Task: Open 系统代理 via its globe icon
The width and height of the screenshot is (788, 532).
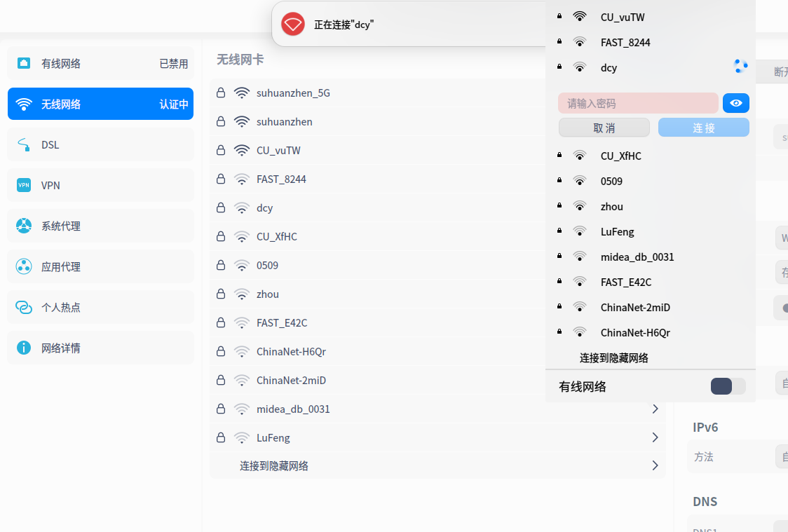Action: tap(24, 226)
